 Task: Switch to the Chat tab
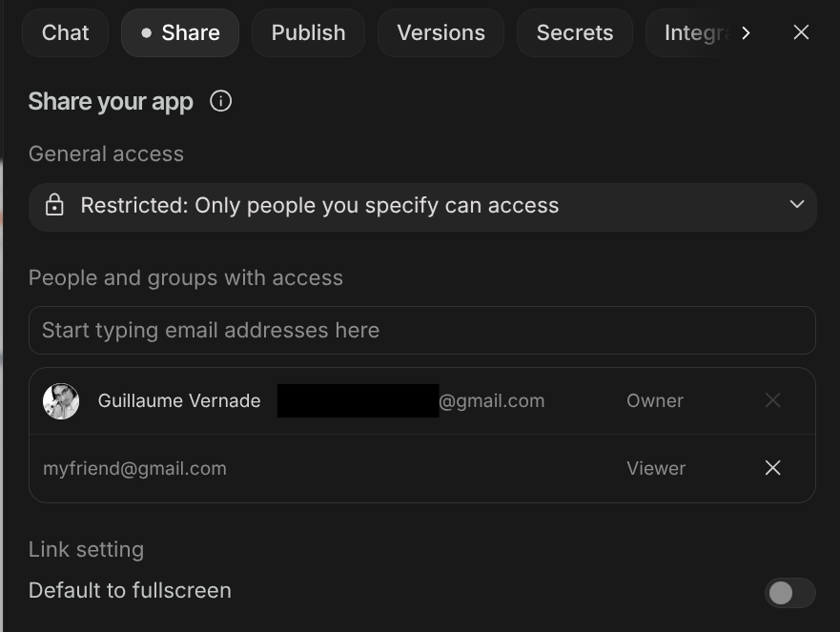tap(65, 32)
